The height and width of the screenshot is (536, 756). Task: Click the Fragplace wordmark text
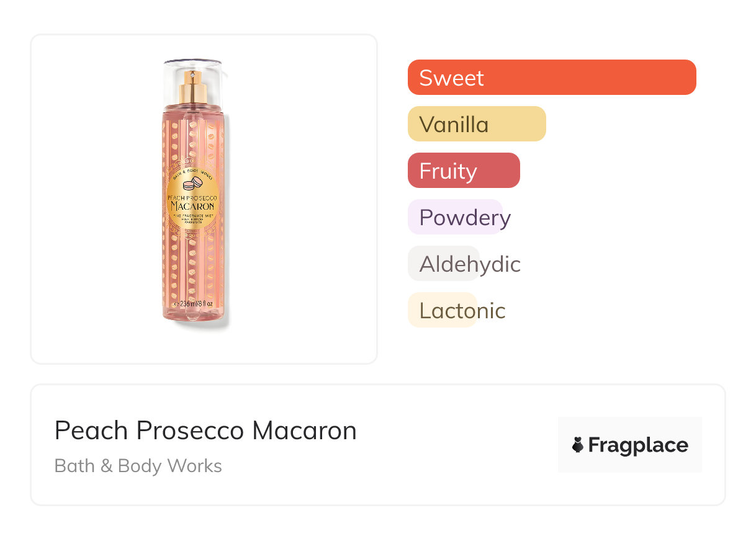(638, 445)
